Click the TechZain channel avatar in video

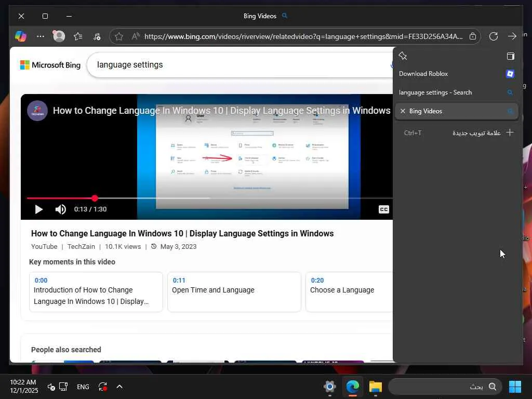(37, 111)
